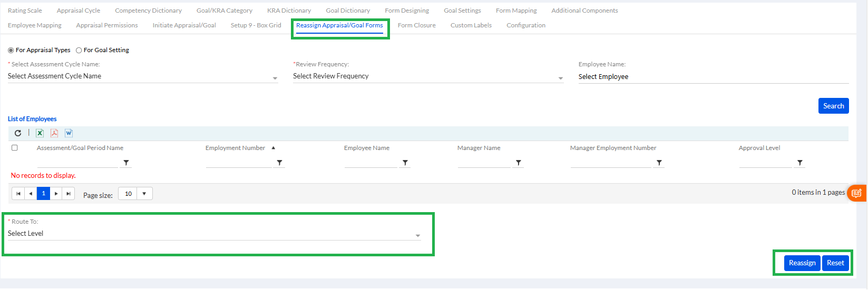The height and width of the screenshot is (290, 868).
Task: Click the refresh grid icon
Action: click(x=18, y=133)
